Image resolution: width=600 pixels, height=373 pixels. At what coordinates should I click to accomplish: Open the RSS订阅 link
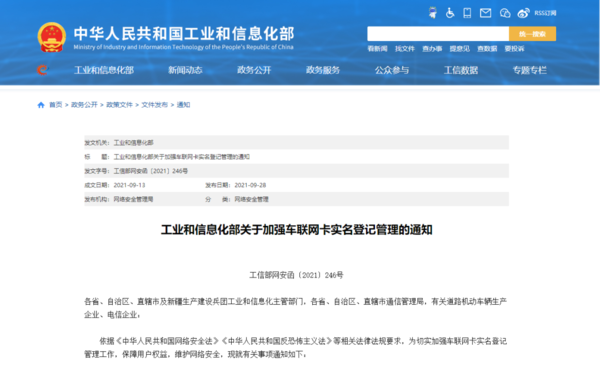tap(545, 13)
